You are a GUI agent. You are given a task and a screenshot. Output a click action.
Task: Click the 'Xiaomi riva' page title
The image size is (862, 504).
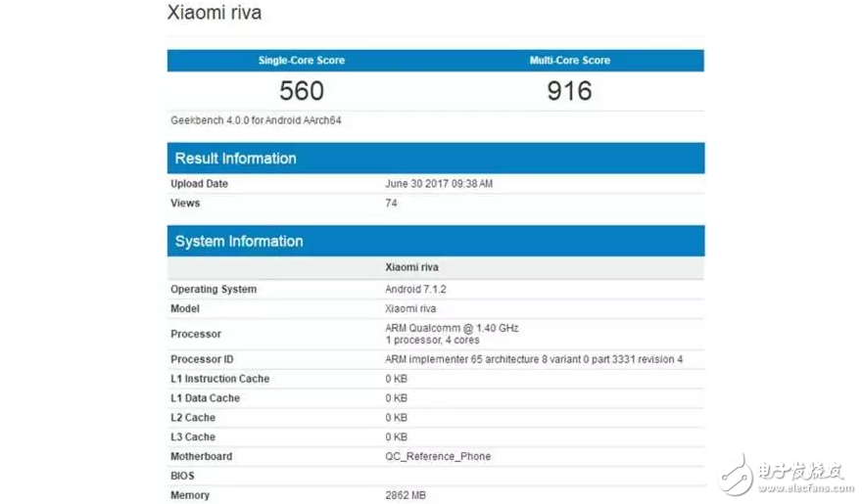click(215, 13)
